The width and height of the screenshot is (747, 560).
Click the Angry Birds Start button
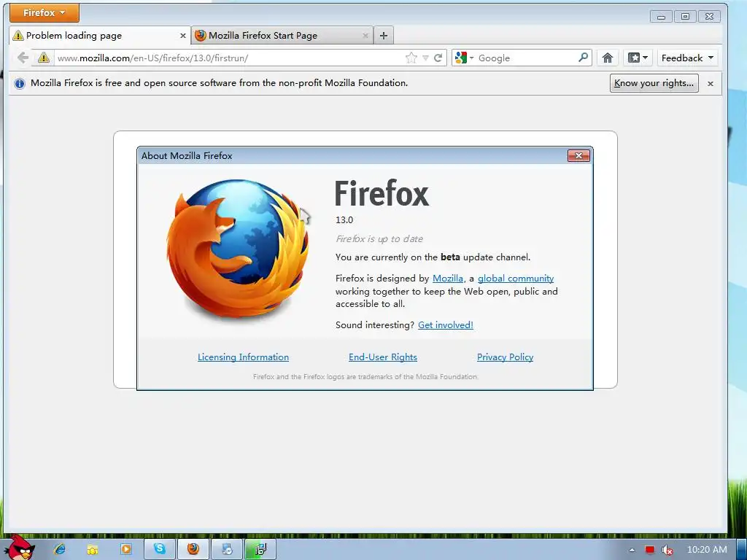pos(19,548)
